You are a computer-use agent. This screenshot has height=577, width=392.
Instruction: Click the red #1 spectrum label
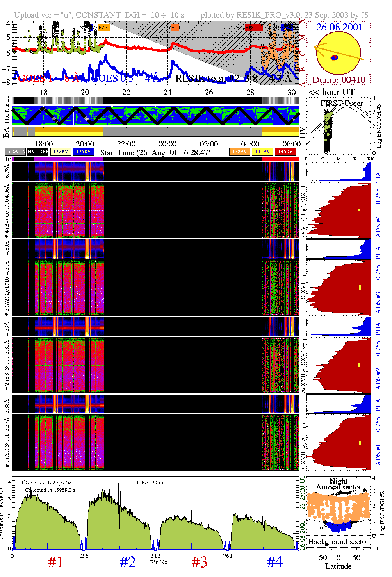[55, 562]
